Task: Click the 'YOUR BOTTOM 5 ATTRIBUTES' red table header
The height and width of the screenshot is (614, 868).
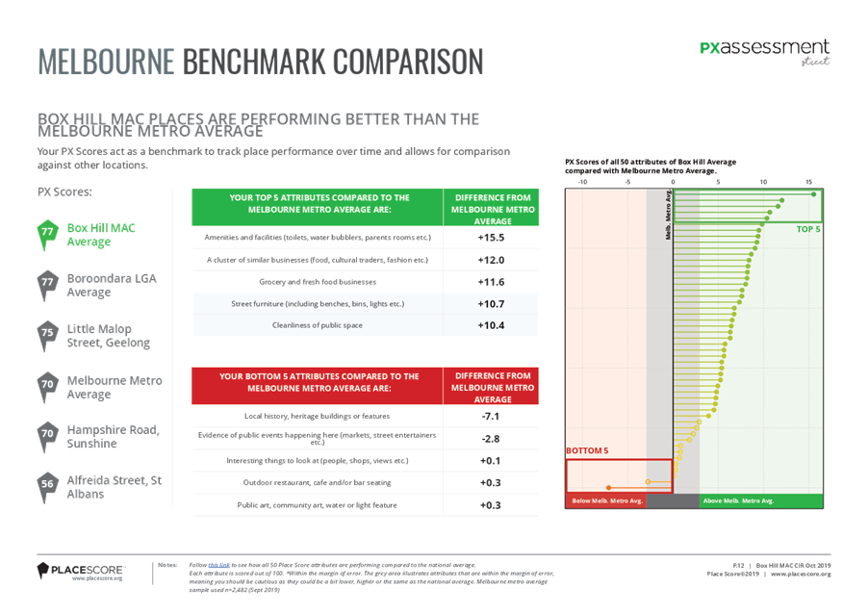Action: coord(318,385)
